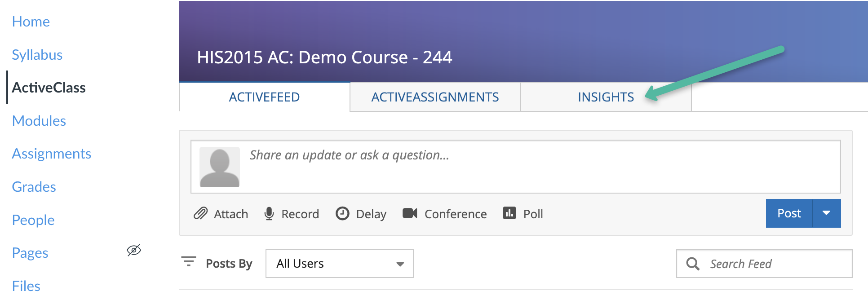Open Assignments in sidebar
Viewport: 868px width, 300px height.
tap(52, 154)
